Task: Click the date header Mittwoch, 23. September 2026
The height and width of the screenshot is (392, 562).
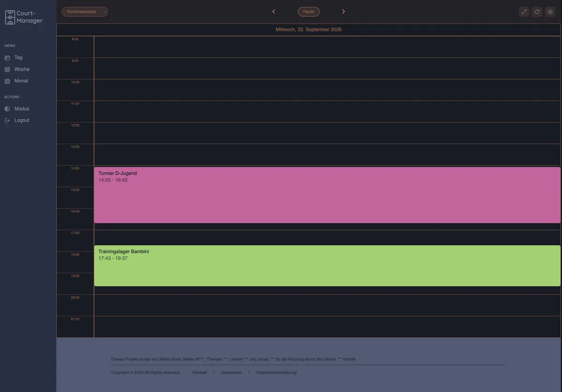Action: 309,30
